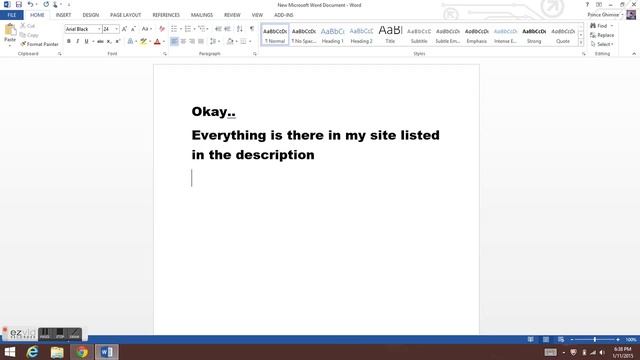Copy the selected text
Image resolution: width=640 pixels, height=360 pixels.
[29, 35]
